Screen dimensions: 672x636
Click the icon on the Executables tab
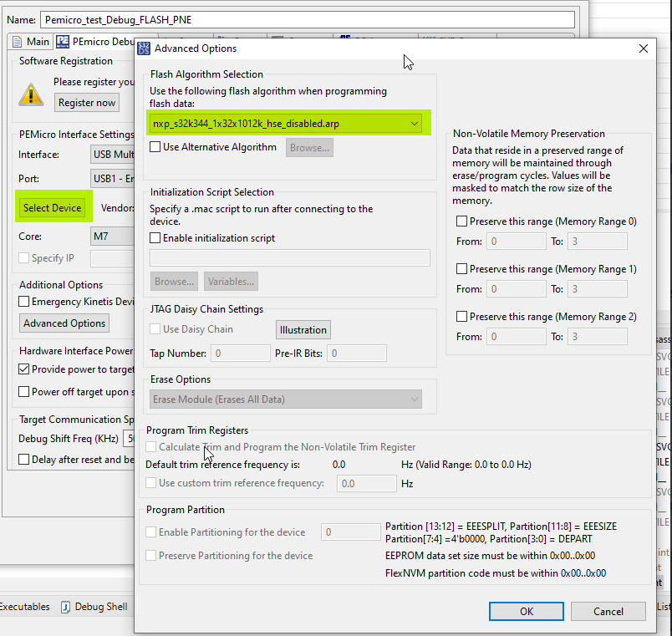pyautogui.click(x=3, y=607)
